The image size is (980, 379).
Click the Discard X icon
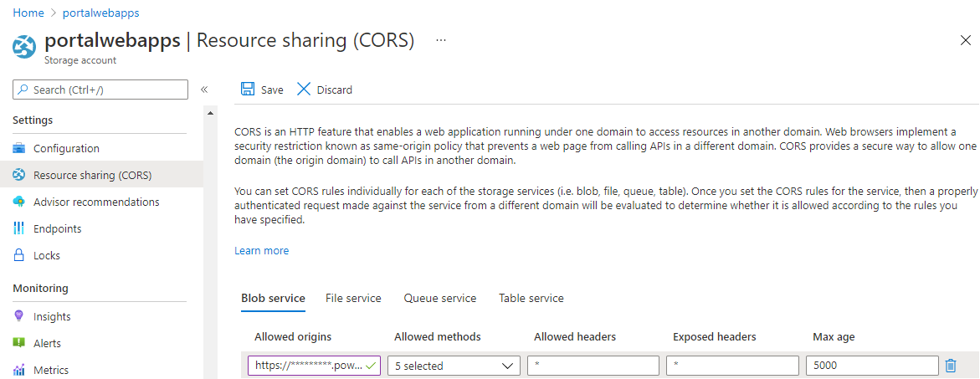[304, 90]
